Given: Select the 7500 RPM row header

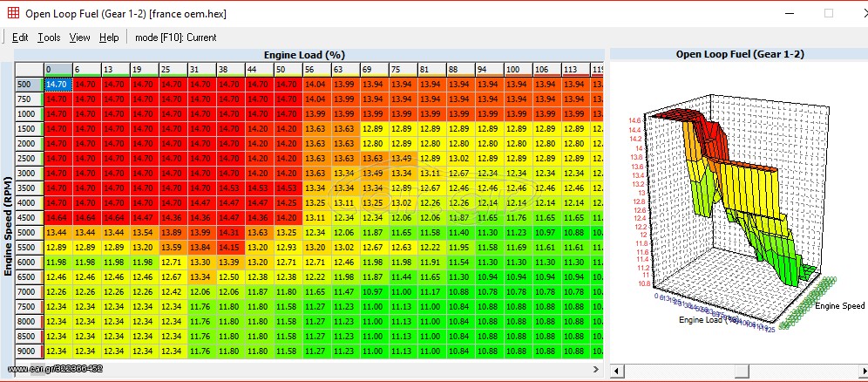Looking at the screenshot, I should coord(30,307).
